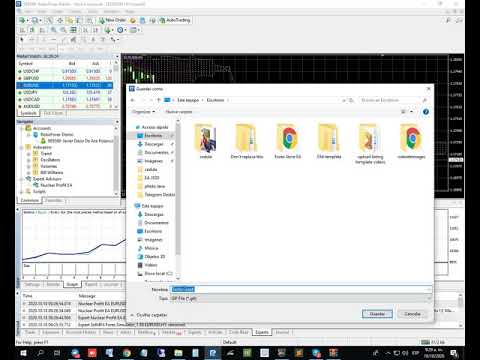Image resolution: width=480 pixels, height=360 pixels.
Task: Open Chrome from the taskbar
Action: 126,353
